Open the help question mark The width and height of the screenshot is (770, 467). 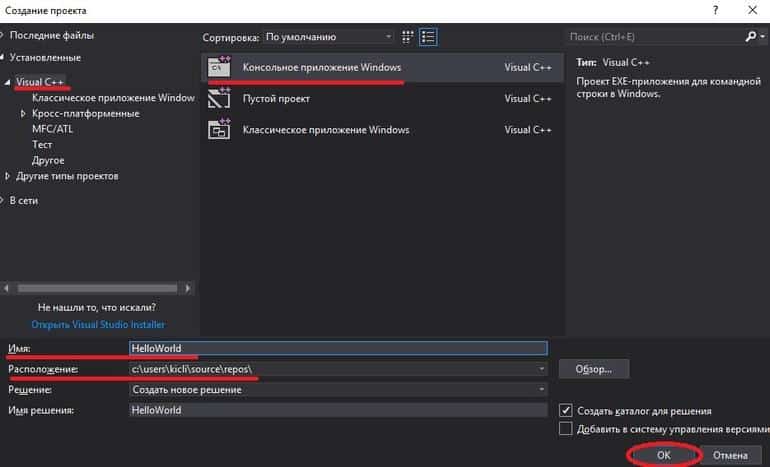[715, 10]
